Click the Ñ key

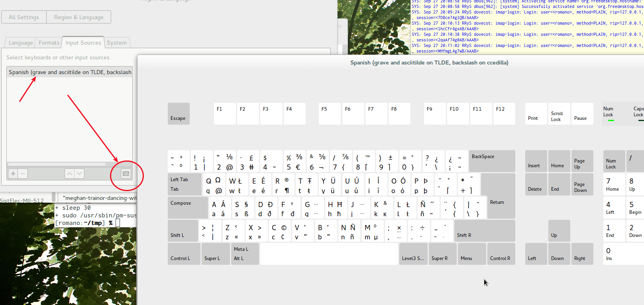click(428, 207)
